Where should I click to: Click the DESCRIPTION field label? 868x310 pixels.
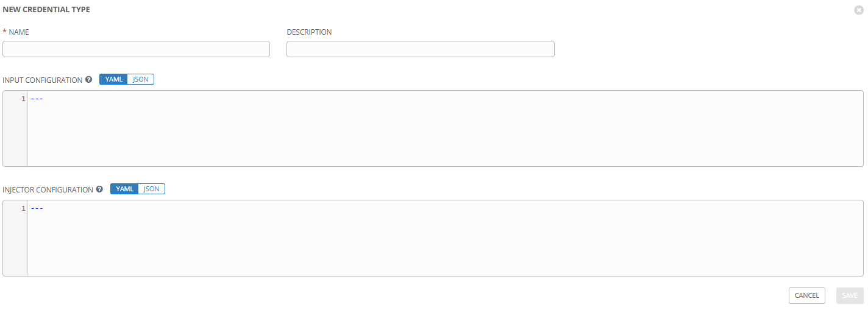[309, 32]
